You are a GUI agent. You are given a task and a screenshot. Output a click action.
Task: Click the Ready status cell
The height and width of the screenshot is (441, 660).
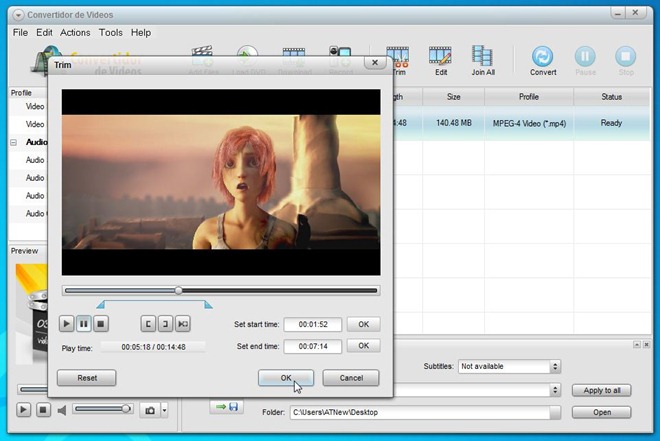(x=611, y=123)
